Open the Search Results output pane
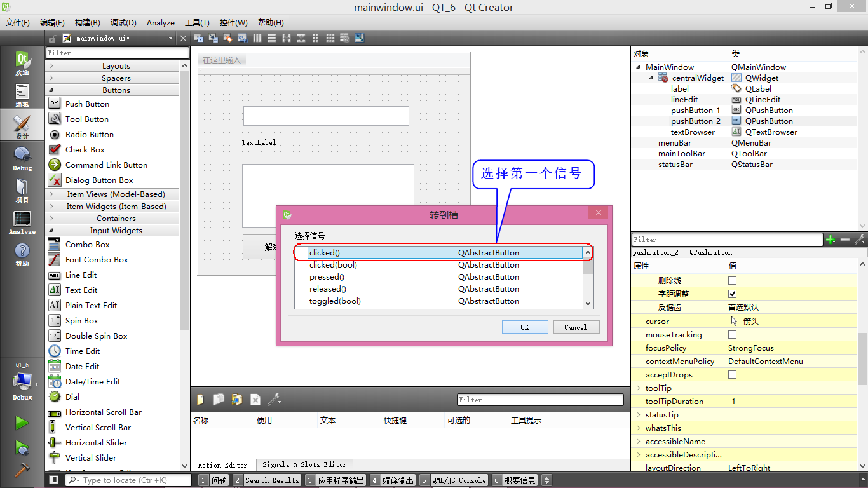Viewport: 868px width, 488px height. click(x=266, y=480)
